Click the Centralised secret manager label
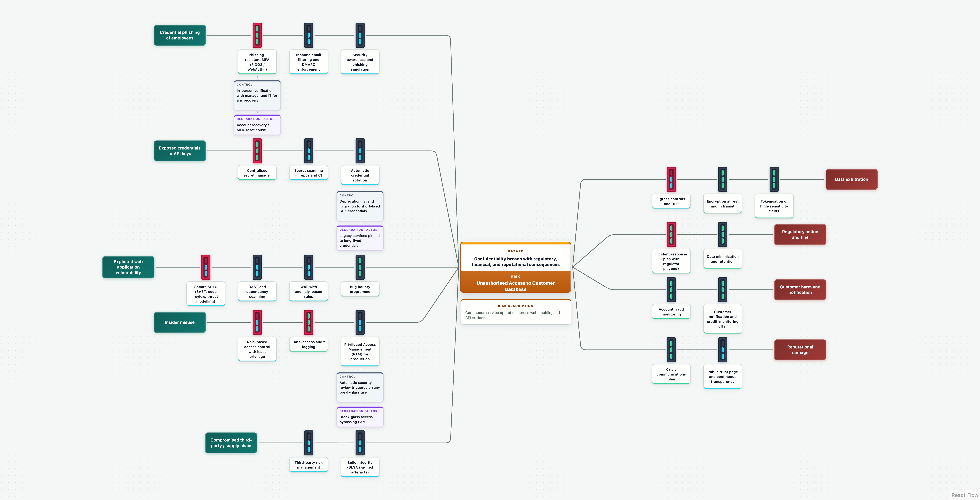 point(257,173)
